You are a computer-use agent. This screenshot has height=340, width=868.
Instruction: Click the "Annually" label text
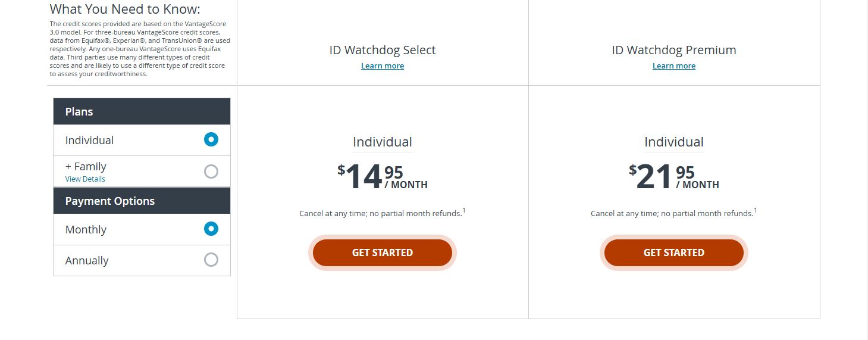(87, 261)
